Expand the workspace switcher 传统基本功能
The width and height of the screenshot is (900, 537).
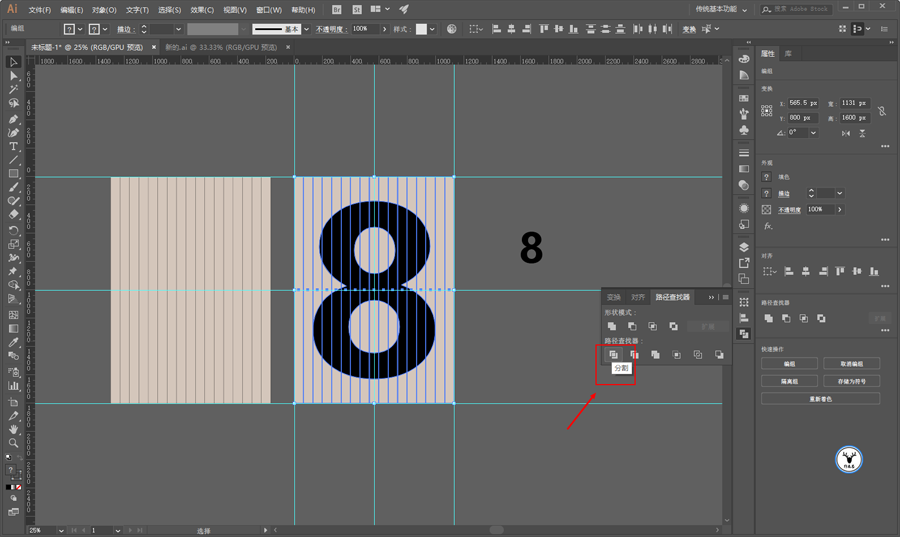(720, 10)
